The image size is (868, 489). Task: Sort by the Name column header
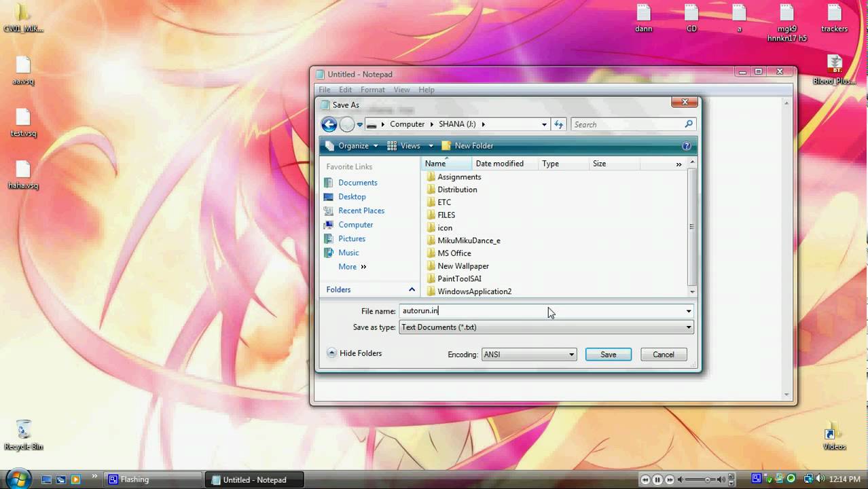click(x=446, y=164)
